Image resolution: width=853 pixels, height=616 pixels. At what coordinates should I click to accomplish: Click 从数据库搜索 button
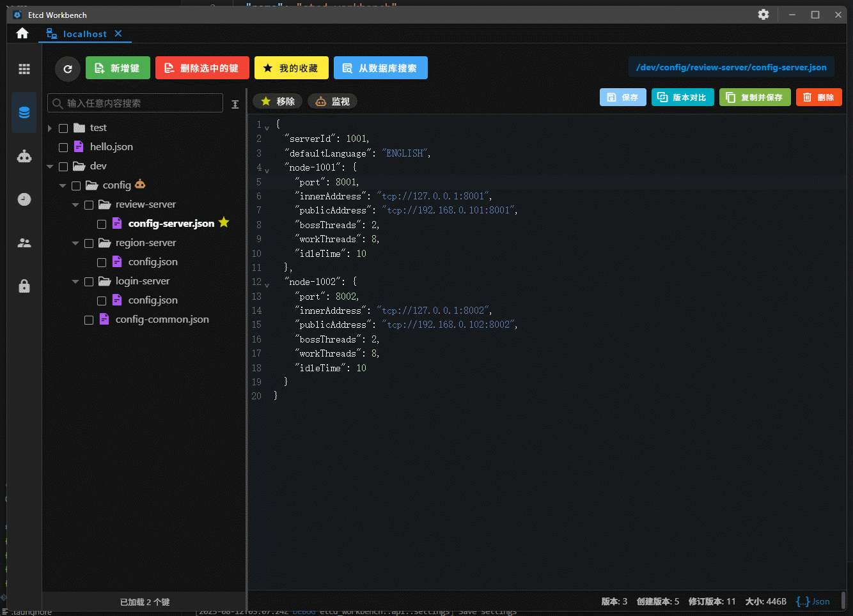pyautogui.click(x=380, y=68)
